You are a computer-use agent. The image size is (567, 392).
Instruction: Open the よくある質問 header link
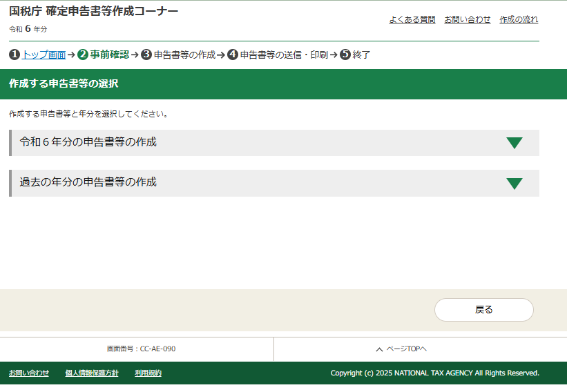pyautogui.click(x=412, y=19)
